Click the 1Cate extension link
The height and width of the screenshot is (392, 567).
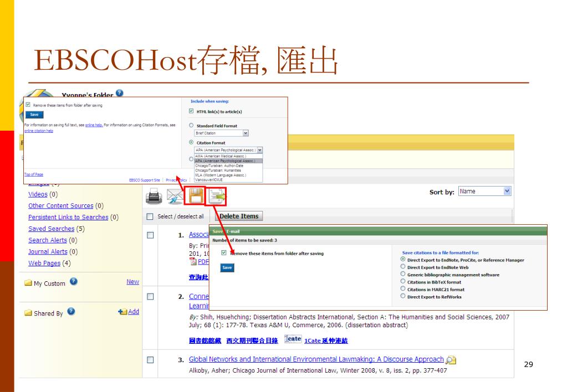(326, 341)
